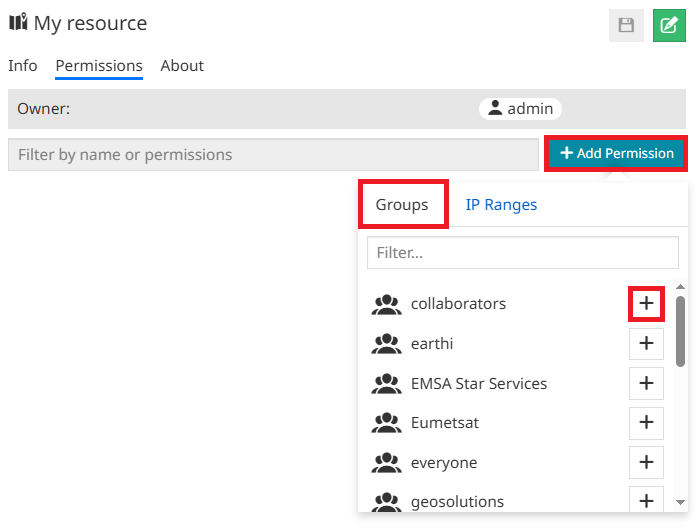Click the save disk icon
This screenshot has height=528, width=696.
626,25
